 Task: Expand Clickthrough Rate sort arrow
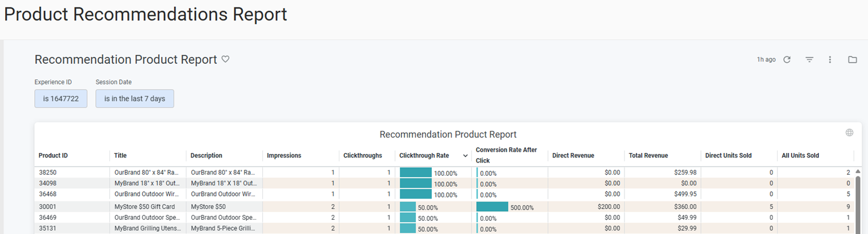[465, 156]
